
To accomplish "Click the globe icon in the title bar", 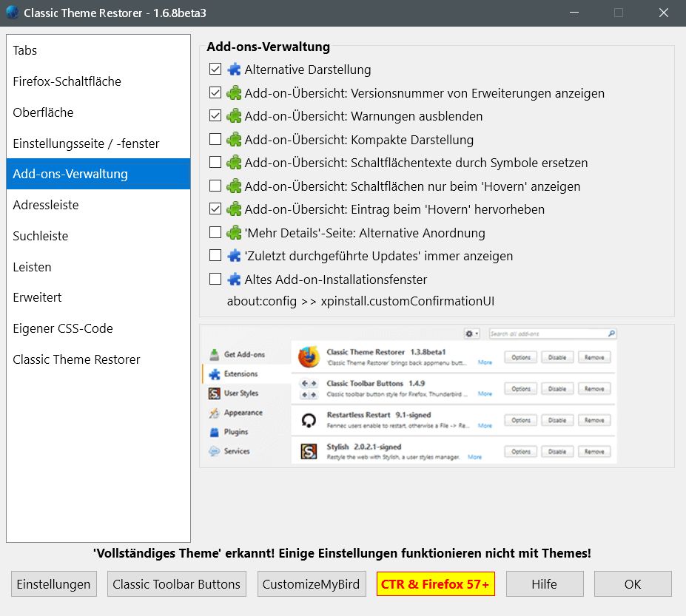I will click(13, 13).
